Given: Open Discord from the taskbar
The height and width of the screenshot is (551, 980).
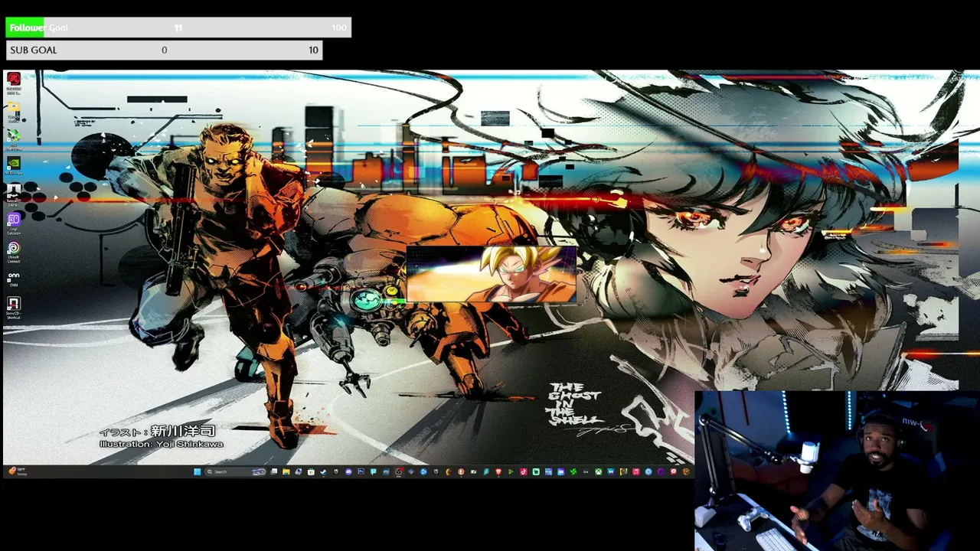Looking at the screenshot, I should click(x=348, y=471).
